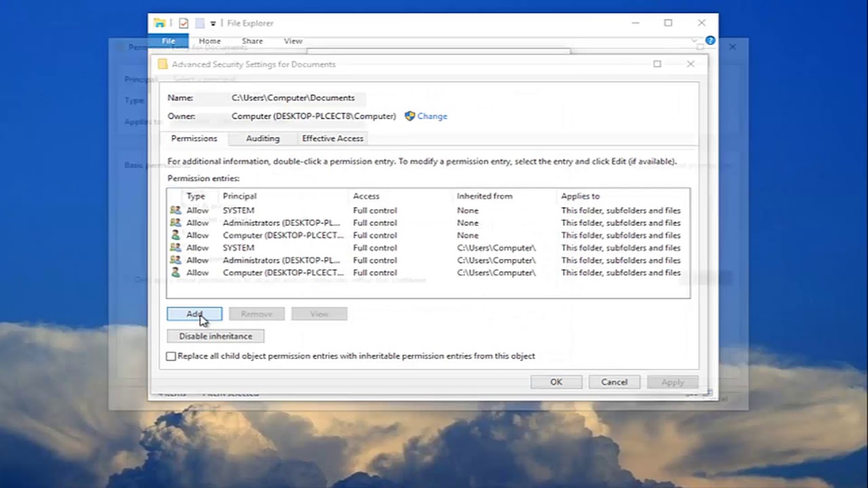Click None in the first Administrators row
This screenshot has height=488, width=868.
pos(467,222)
